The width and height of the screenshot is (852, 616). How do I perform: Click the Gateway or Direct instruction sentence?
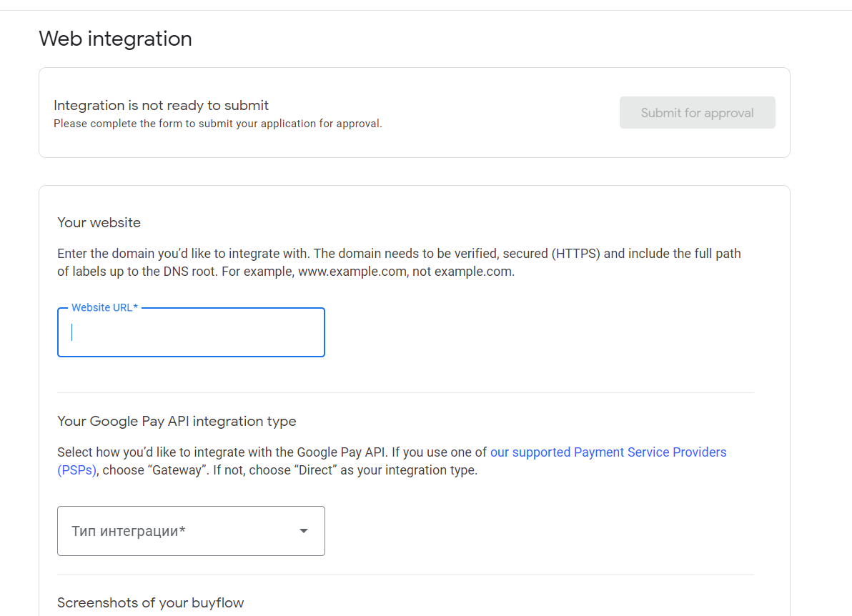coord(289,470)
